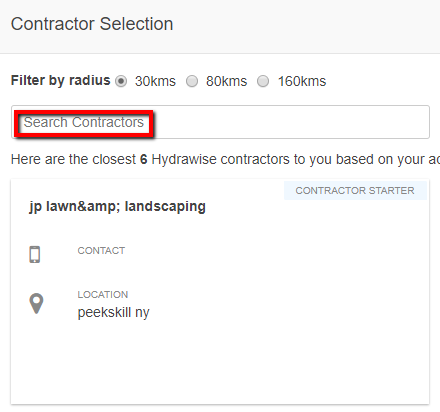Click the mobile phone contact icon
Image resolution: width=440 pixels, height=412 pixels.
point(35,254)
